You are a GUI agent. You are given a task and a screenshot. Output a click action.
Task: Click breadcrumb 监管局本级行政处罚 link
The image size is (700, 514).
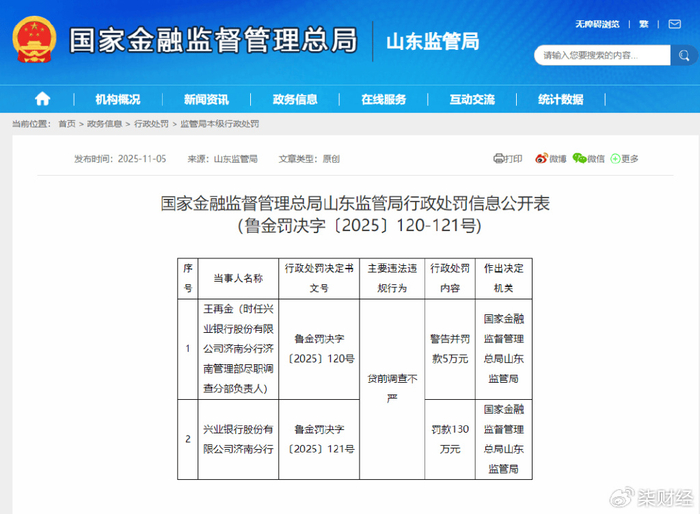[220, 124]
